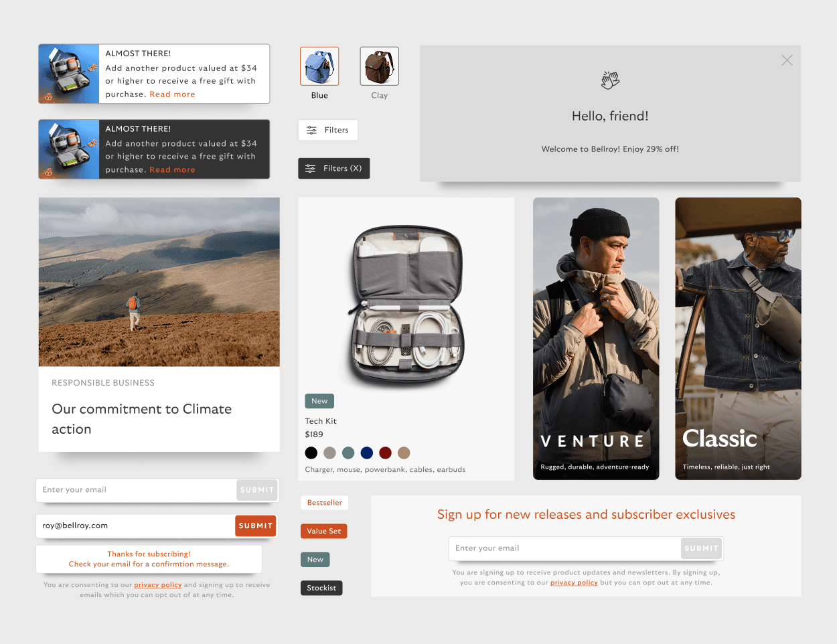Click "Charger, mouse, powerbank, cables, earbuds" description
837x644 pixels.
tap(385, 470)
